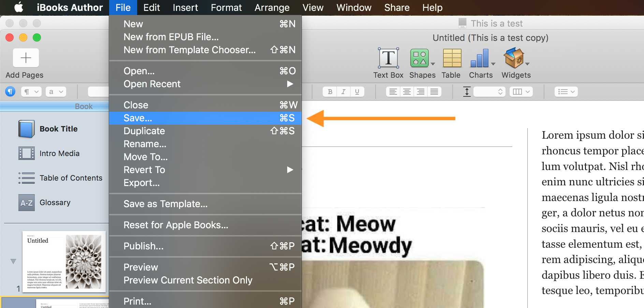The image size is (644, 308).
Task: Select the Glossary A-Z icon
Action: 27,203
